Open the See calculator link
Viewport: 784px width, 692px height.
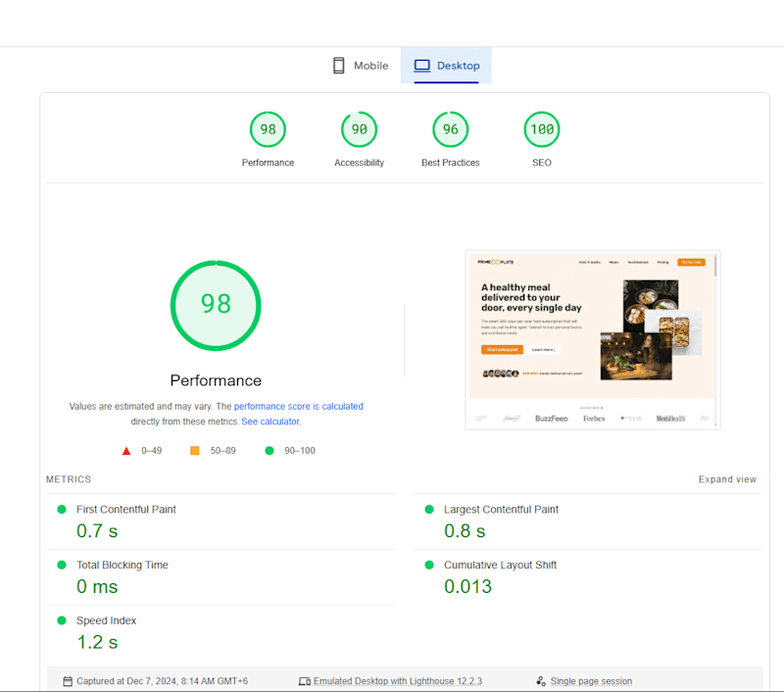pyautogui.click(x=270, y=421)
